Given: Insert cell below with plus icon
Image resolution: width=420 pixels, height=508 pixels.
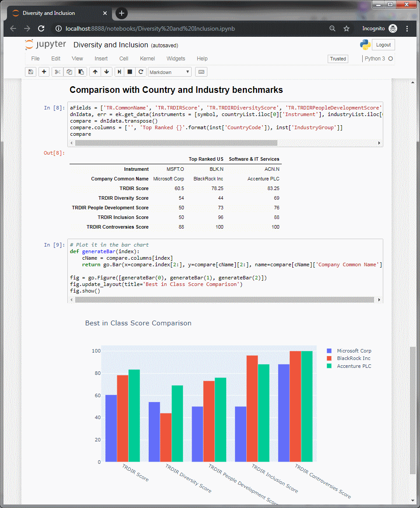Looking at the screenshot, I should pyautogui.click(x=44, y=72).
